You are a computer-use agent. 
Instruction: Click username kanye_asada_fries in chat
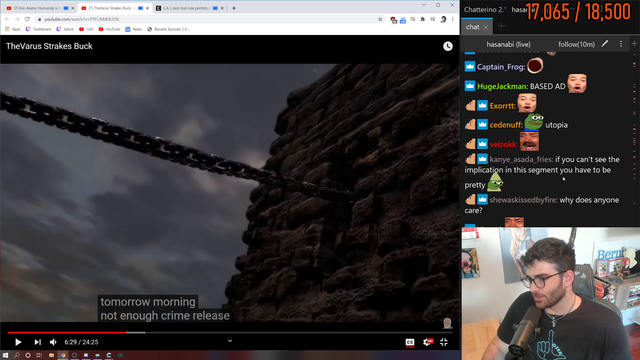click(x=521, y=160)
